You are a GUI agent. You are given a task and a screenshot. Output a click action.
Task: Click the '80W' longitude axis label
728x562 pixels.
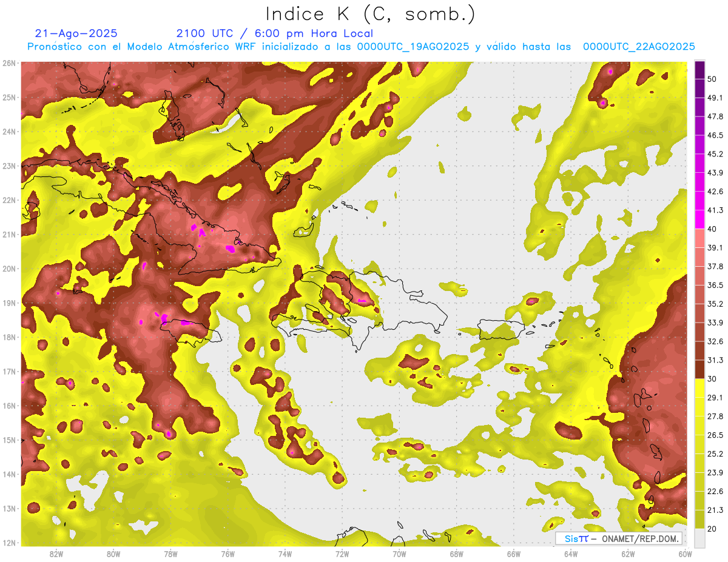coord(113,554)
